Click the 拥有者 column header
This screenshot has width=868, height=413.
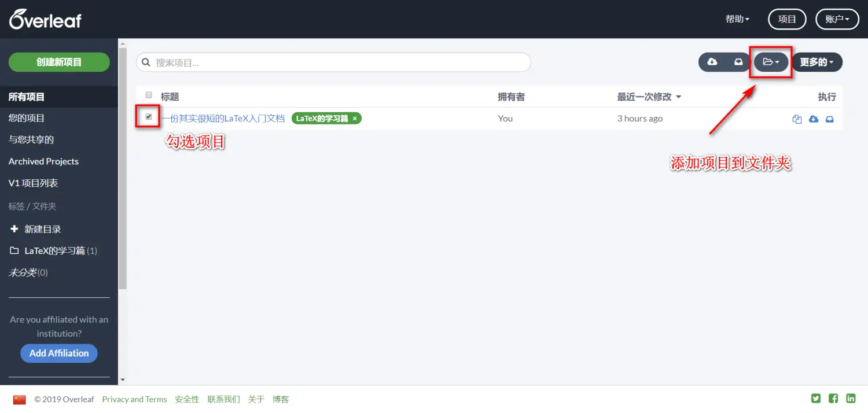[511, 97]
